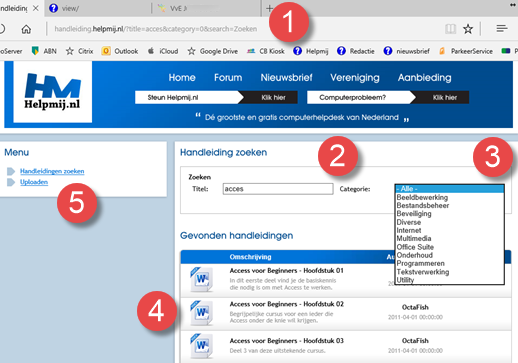This screenshot has width=518, height=363.
Task: Open the CB Kiosk bookmark
Action: [x=266, y=51]
